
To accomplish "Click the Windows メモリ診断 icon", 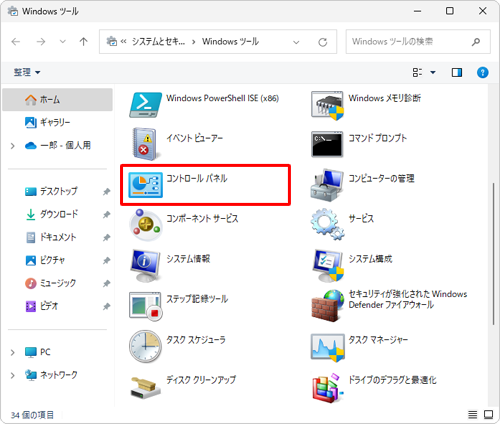I will [x=327, y=105].
